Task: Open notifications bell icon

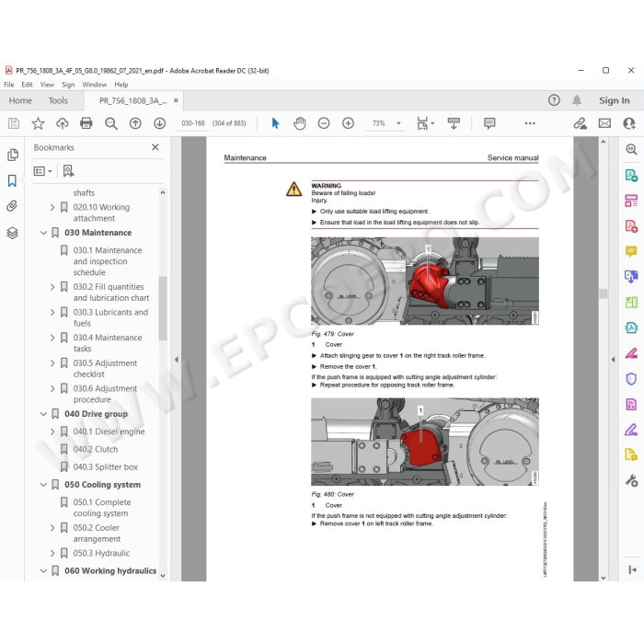Action: (577, 100)
